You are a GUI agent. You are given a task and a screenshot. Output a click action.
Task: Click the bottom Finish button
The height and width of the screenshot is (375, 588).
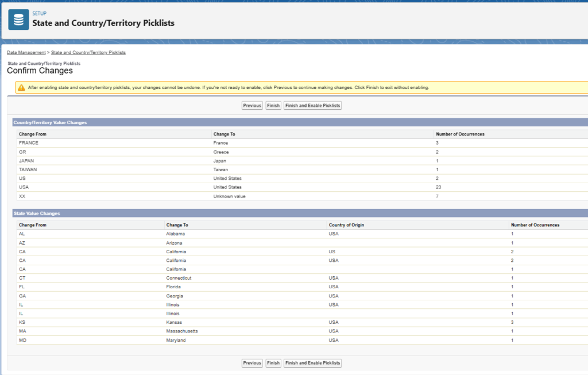(273, 363)
